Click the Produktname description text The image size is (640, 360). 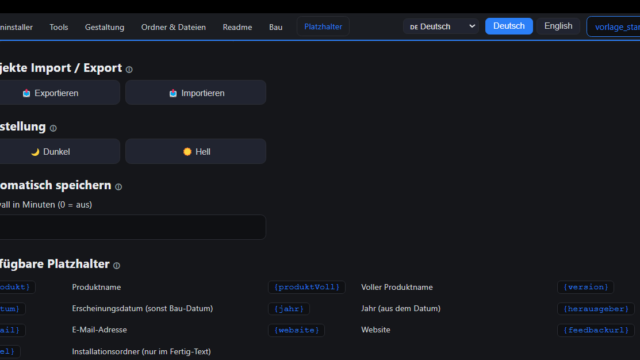[96, 287]
